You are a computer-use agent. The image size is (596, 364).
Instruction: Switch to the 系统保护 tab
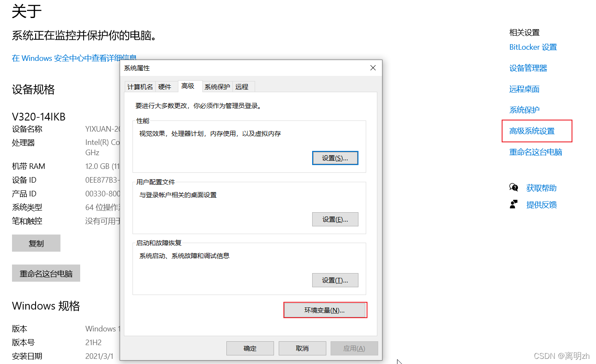217,86
